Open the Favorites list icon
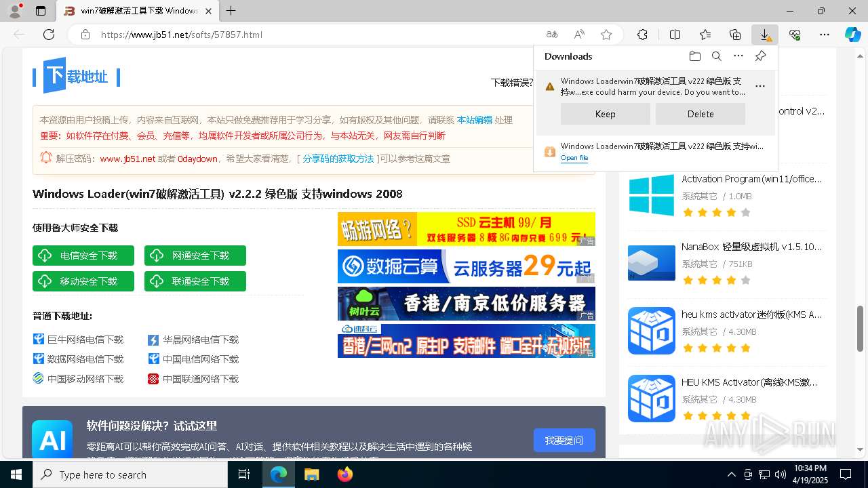The image size is (868, 488). 705,35
